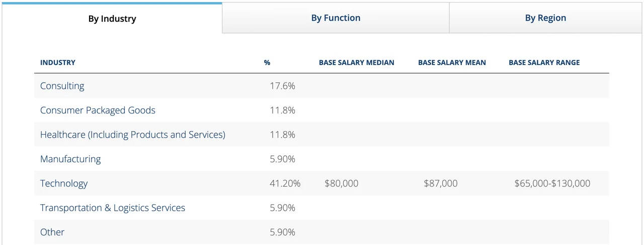
Task: Select the By Industry tab
Action: point(112,19)
